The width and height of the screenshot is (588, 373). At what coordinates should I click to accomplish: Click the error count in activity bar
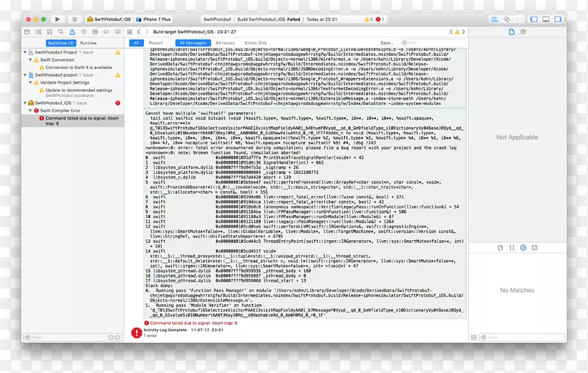click(x=379, y=19)
